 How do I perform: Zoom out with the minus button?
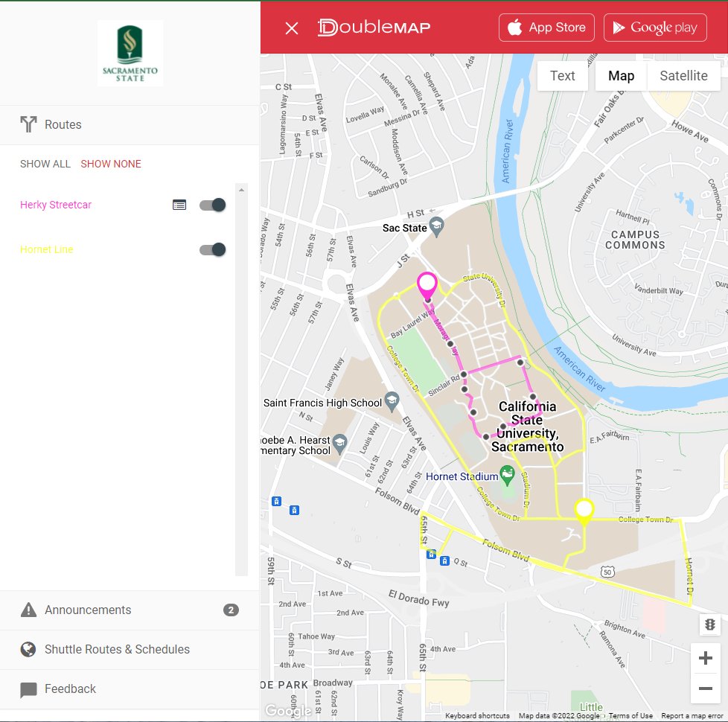(x=705, y=688)
